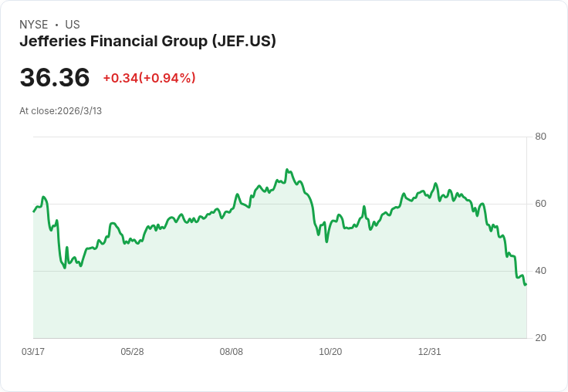Click the NYSE exchange label
568x392 pixels.
33,25
